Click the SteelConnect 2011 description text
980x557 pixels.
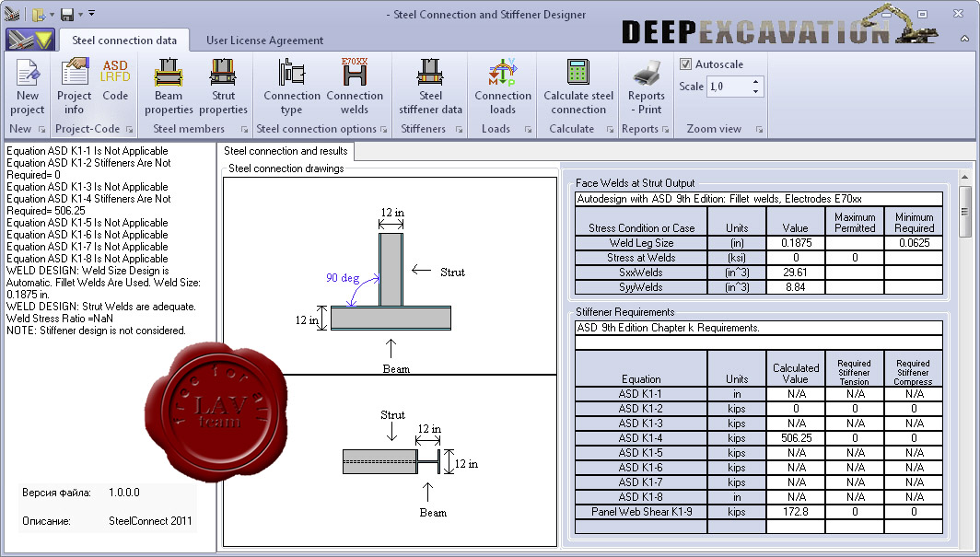[x=150, y=521]
